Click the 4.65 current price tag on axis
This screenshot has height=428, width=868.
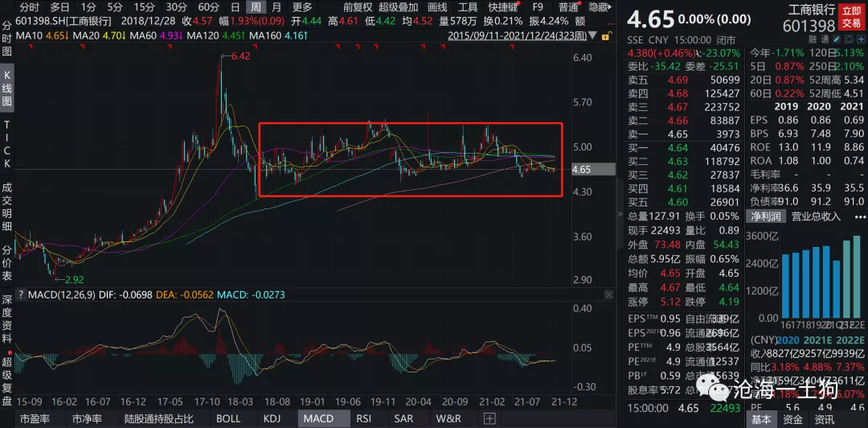(592, 170)
